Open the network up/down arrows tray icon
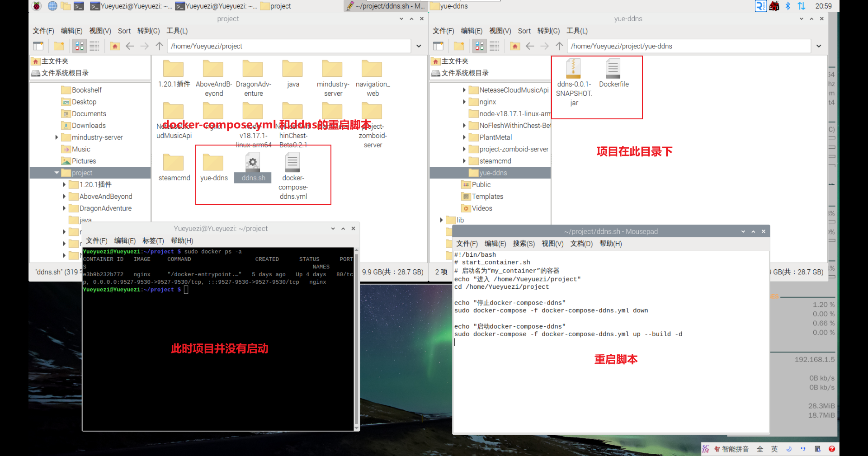The image size is (868, 456). 802,6
